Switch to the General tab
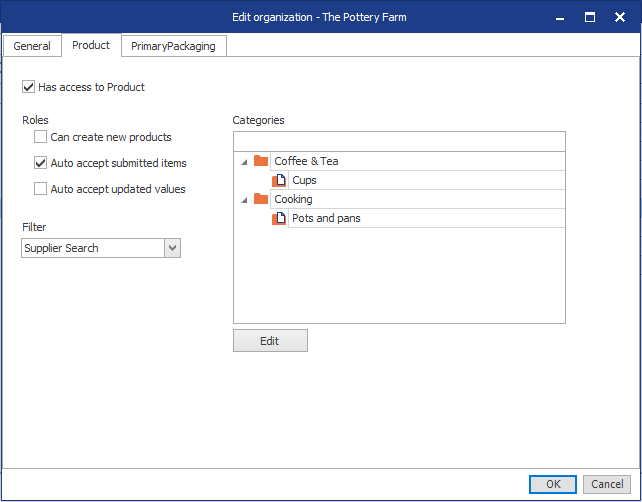 pyautogui.click(x=32, y=46)
